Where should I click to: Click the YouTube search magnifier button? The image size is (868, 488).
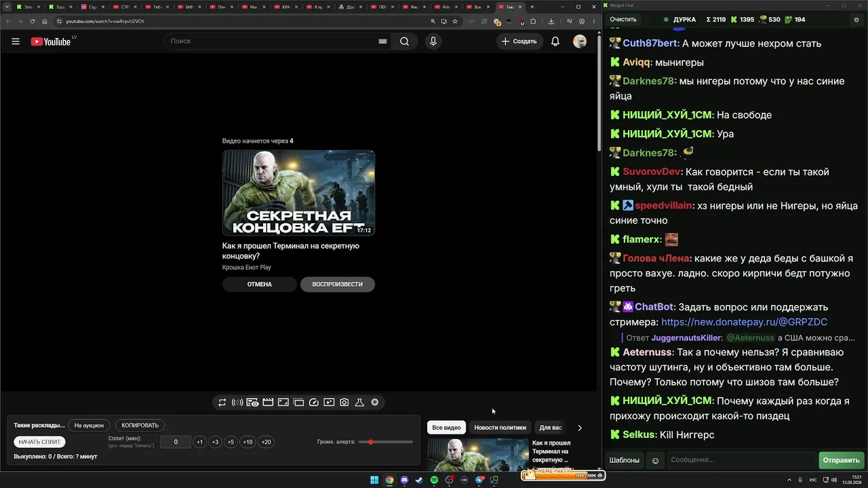pos(404,41)
